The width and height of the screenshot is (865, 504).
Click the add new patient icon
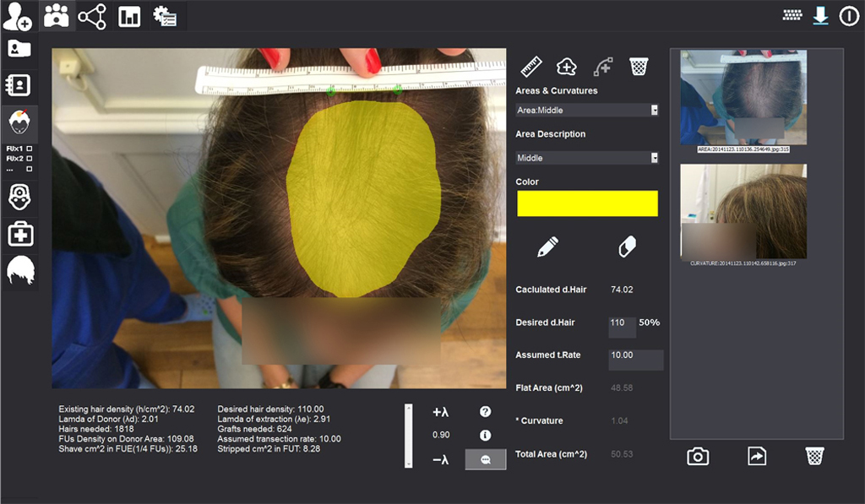pos(16,15)
